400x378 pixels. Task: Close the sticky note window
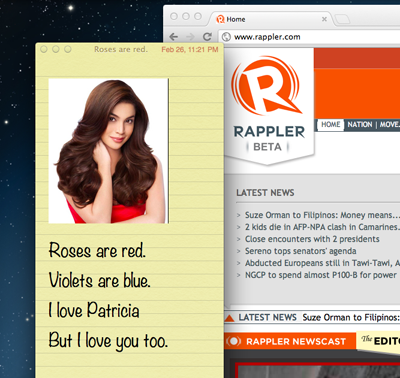[44, 49]
